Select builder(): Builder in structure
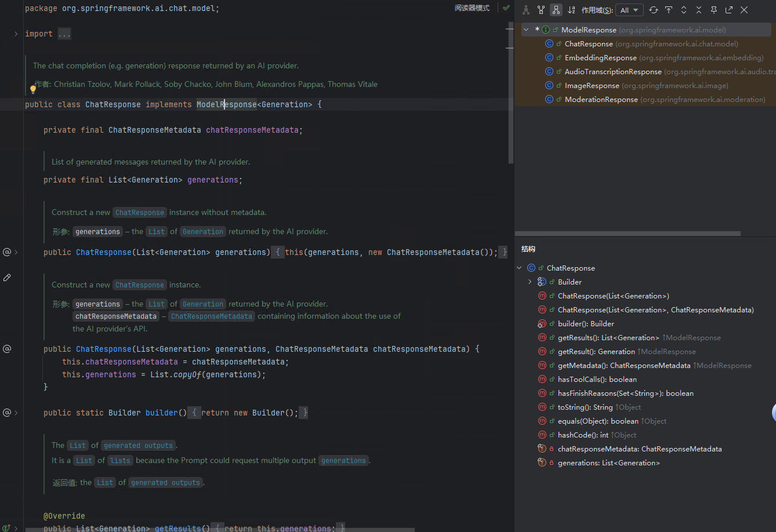 [586, 323]
